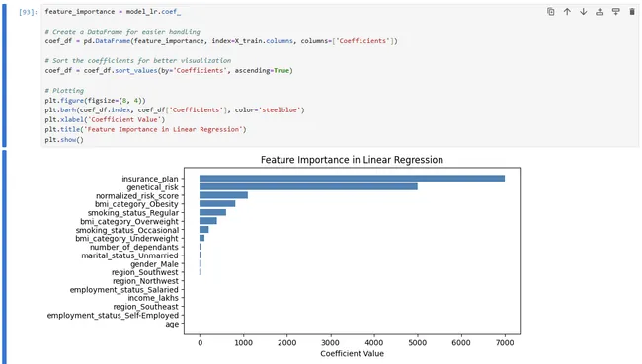The height and width of the screenshot is (364, 642).
Task: Click the 'region_Southwest' axis label
Action: point(145,272)
